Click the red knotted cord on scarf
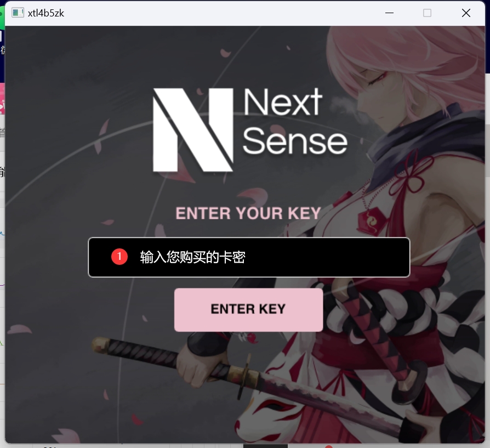The width and height of the screenshot is (490, 448). click(413, 174)
